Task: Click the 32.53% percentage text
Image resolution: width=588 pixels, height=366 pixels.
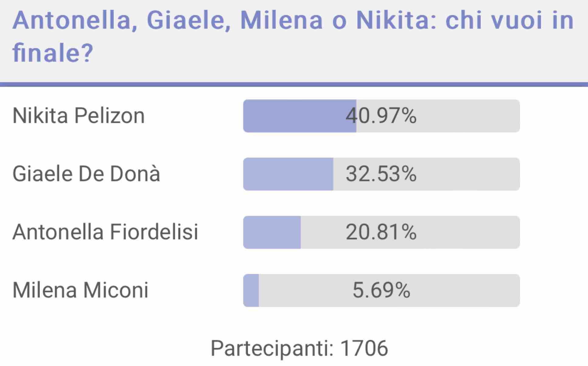Action: click(381, 174)
